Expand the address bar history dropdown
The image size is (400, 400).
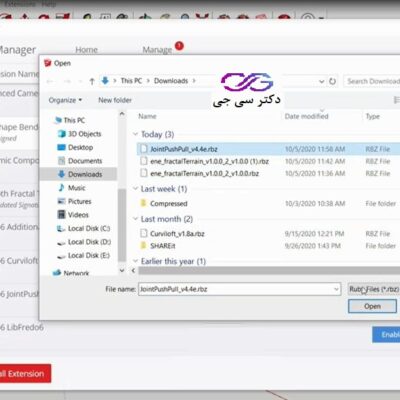(321, 81)
